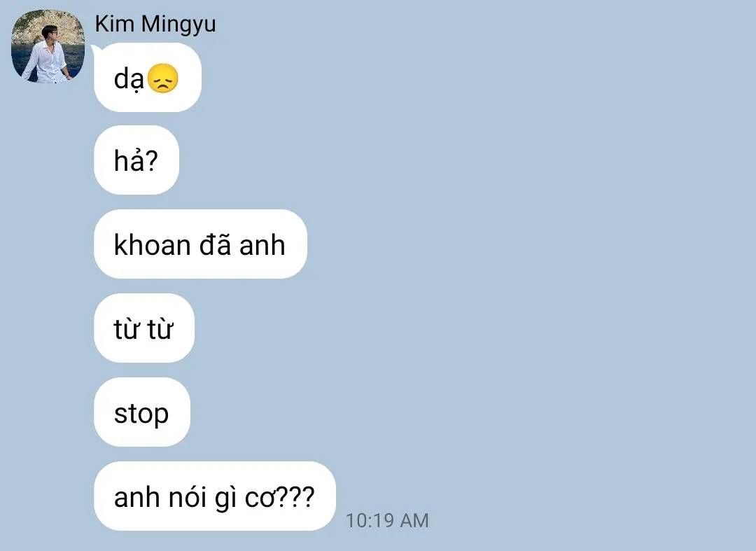The height and width of the screenshot is (551, 756).
Task: Select the "từ từ" message bubble
Action: (x=144, y=328)
